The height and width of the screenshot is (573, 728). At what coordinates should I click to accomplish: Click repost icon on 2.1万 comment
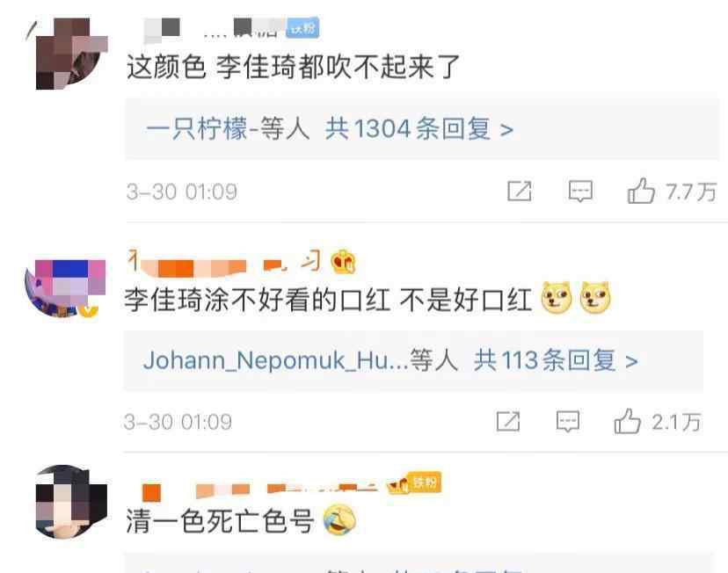(508, 421)
